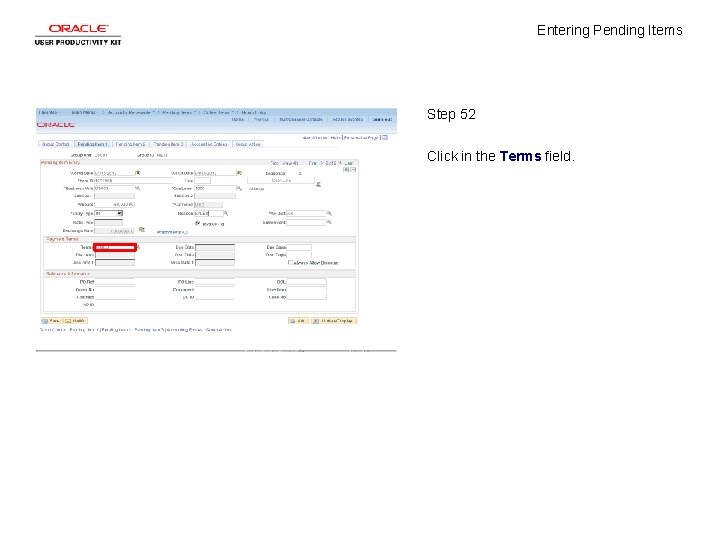
Task: Click Online Items in the breadcrumb
Action: 217,112
